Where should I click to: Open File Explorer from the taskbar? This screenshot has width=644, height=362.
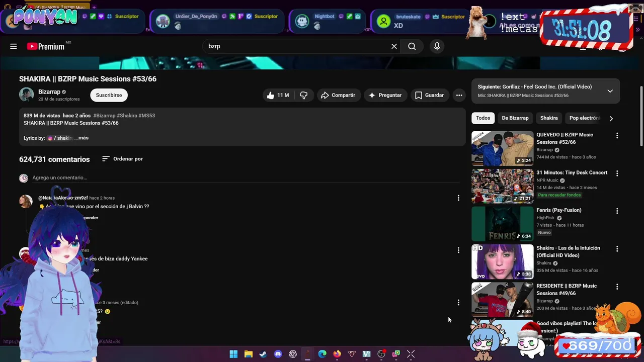(x=248, y=354)
